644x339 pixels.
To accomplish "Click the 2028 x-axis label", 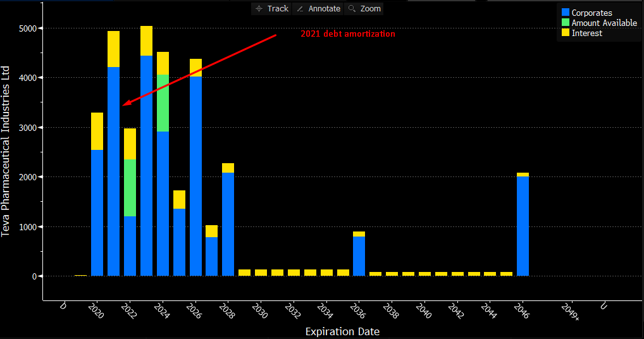I will (x=226, y=311).
